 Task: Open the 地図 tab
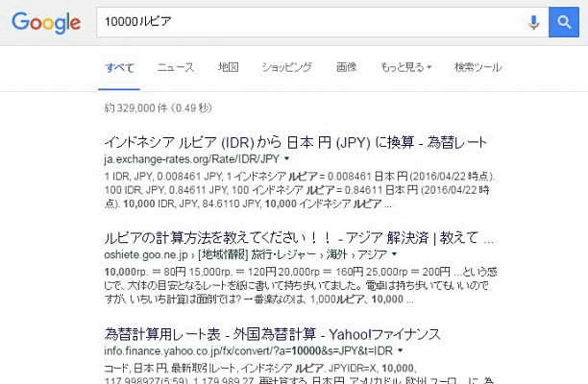[x=228, y=67]
